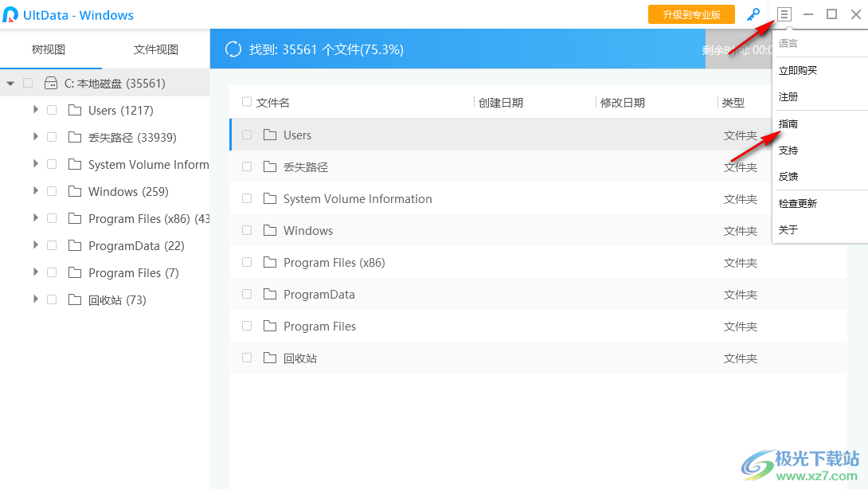Screen dimensions: 868x489
Task: Open registration with the key icon
Action: pyautogui.click(x=753, y=14)
